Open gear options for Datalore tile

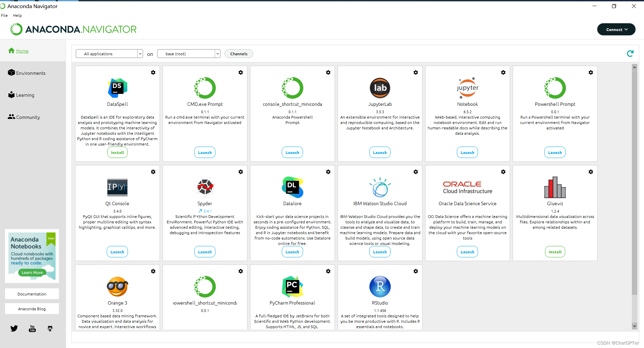pos(328,172)
